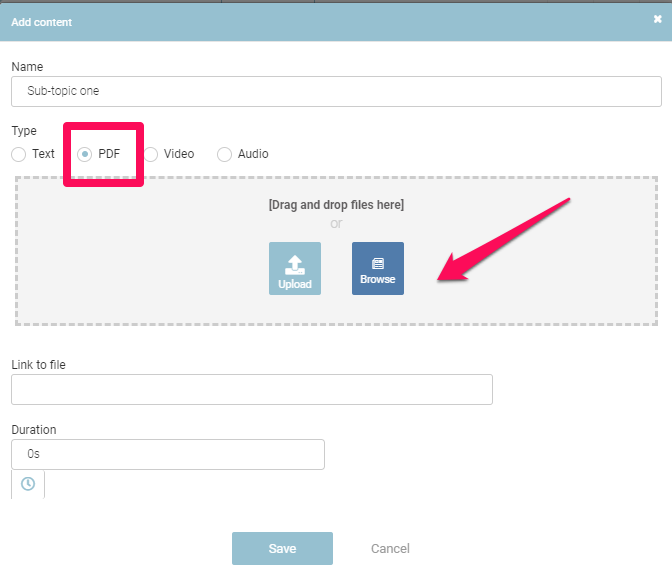The width and height of the screenshot is (672, 569).
Task: Click the Duration field showing 0s
Action: (168, 454)
